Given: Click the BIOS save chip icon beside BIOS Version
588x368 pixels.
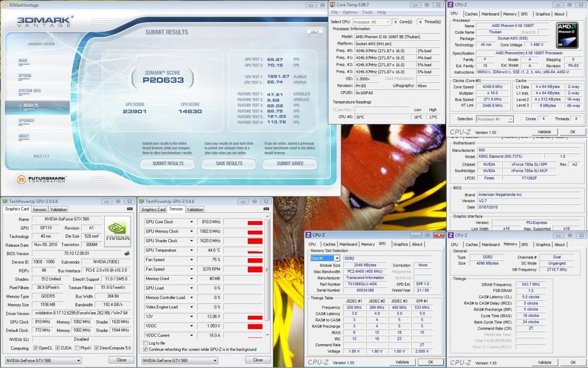Looking at the screenshot, I should click(127, 253).
